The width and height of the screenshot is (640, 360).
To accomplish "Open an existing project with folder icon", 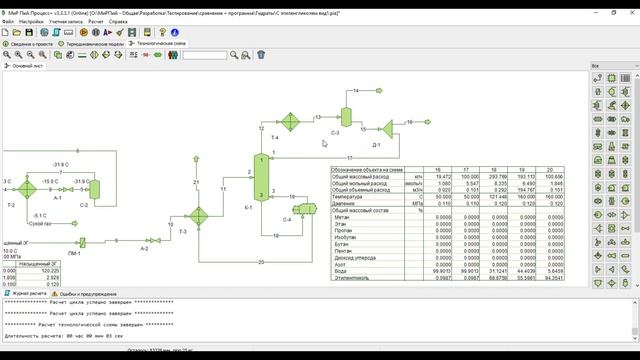I will pyautogui.click(x=17, y=32).
